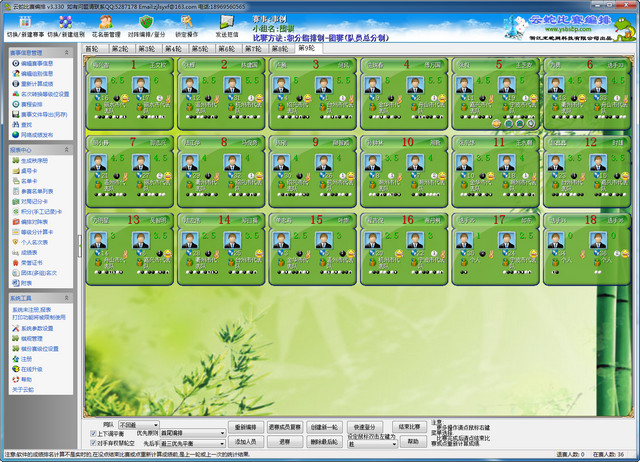Image resolution: width=640 pixels, height=462 pixels.
Task: Click the 发送短信 toolbar icon
Action: point(227,27)
